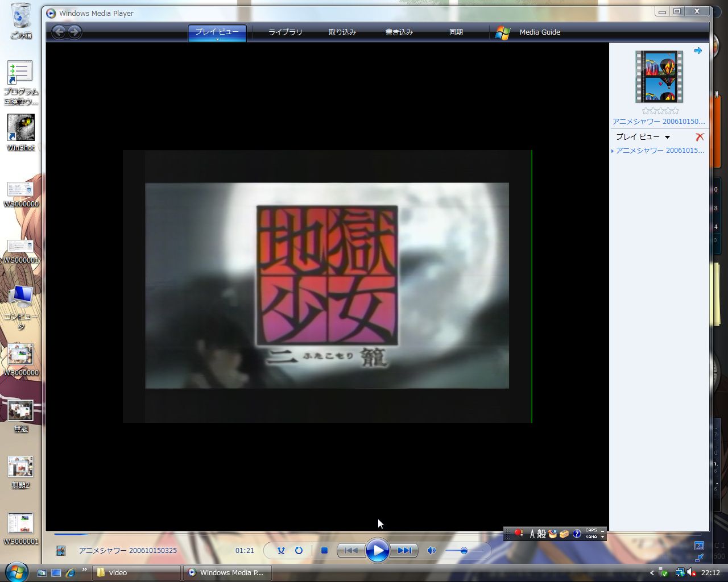Screen dimensions: 728x582
Task: Select the アニメシャワー playlist item
Action: [659, 151]
